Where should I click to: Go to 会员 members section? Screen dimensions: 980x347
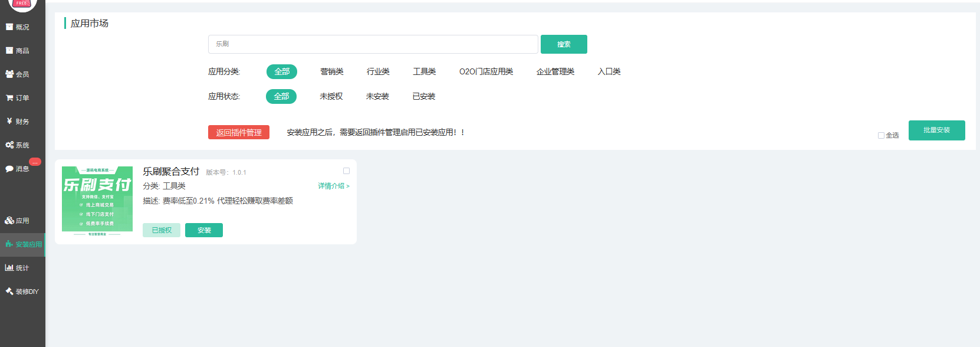[9, 74]
